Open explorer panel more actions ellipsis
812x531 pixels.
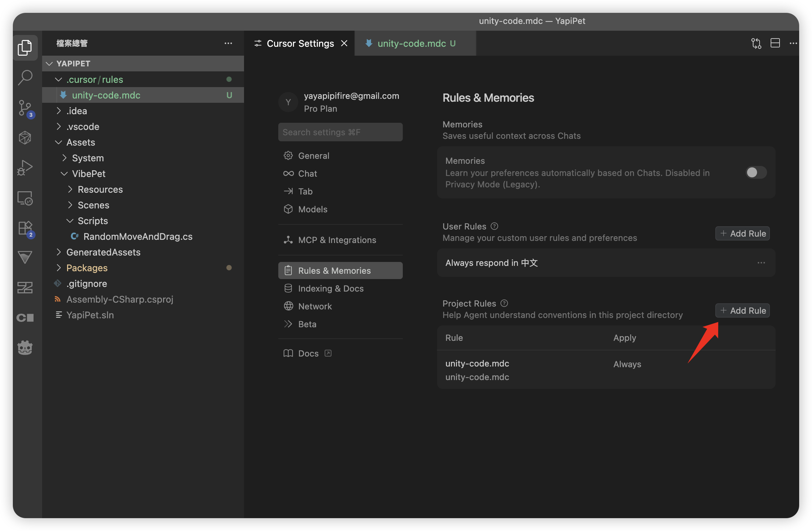(228, 43)
